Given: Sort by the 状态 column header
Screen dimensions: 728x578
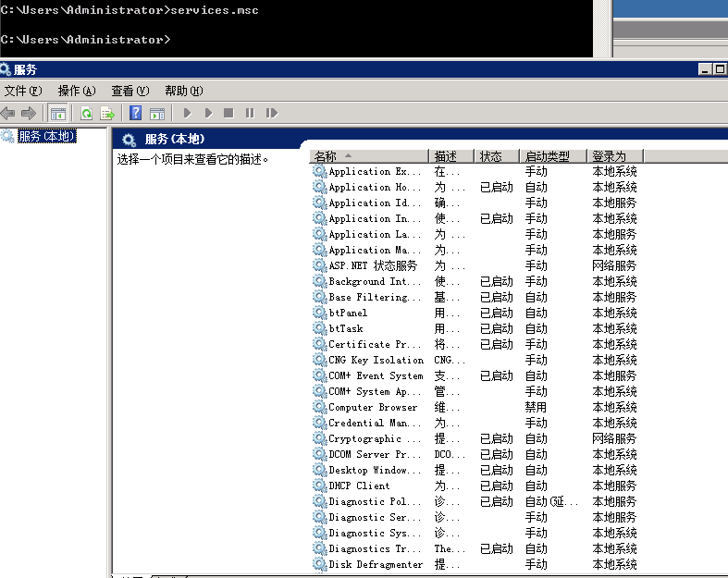Looking at the screenshot, I should (491, 156).
